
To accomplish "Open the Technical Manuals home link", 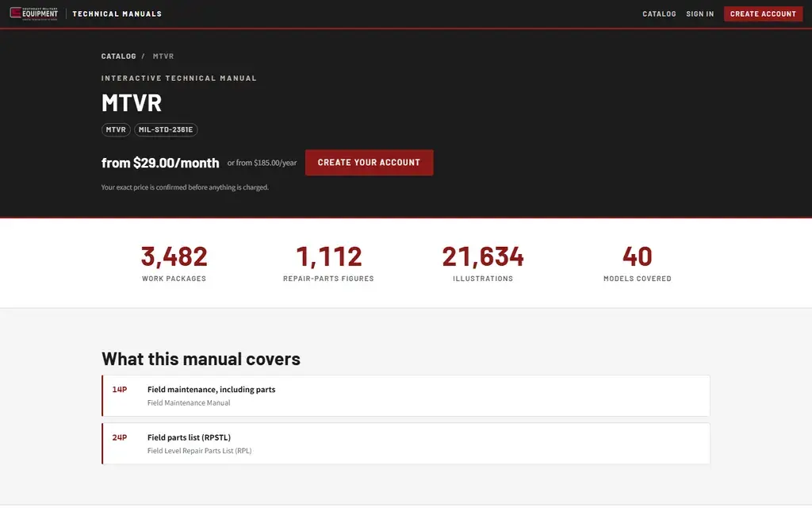I will [117, 14].
